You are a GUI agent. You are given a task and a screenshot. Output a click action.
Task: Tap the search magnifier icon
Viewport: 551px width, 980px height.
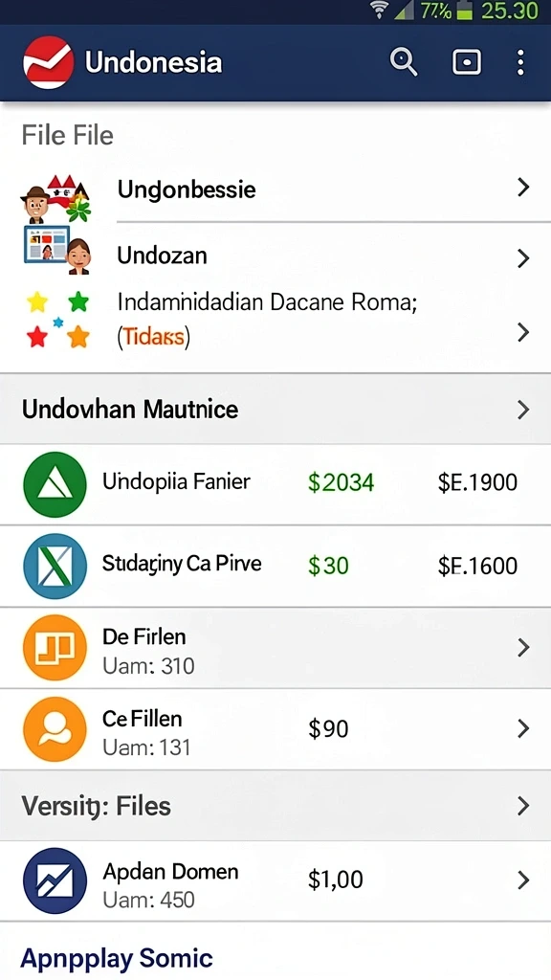pyautogui.click(x=404, y=62)
